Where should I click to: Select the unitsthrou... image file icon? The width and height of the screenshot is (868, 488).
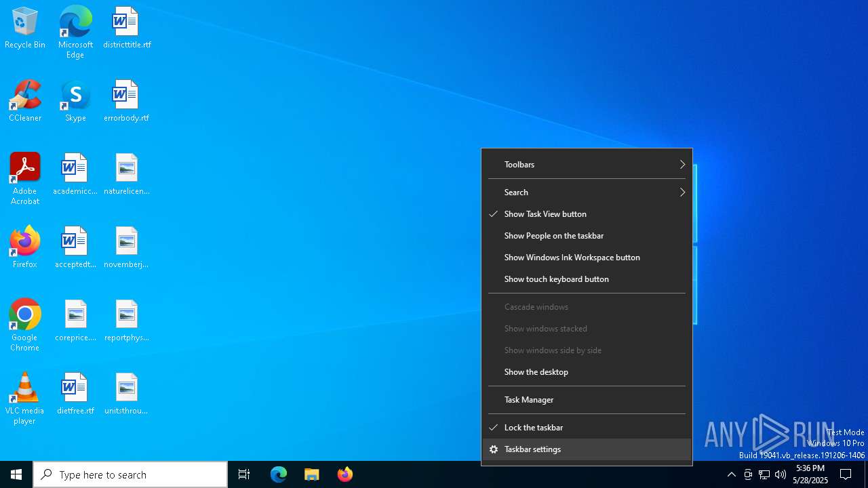click(127, 394)
